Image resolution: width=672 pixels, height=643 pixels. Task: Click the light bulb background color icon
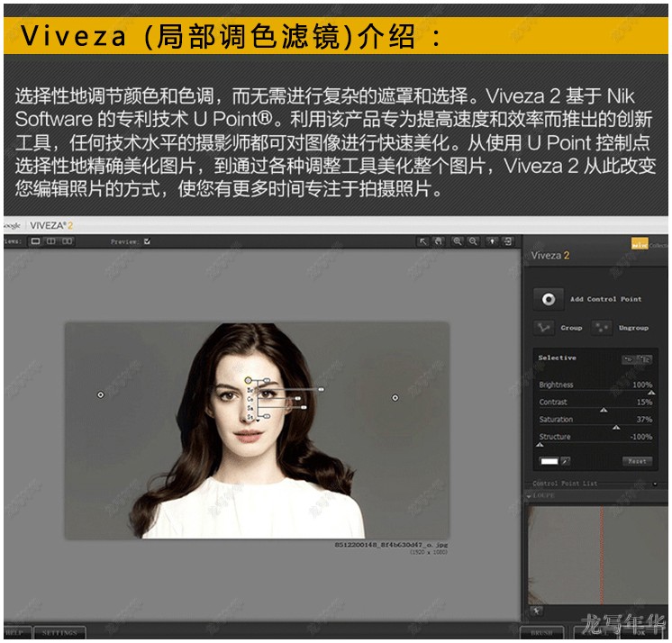coord(492,241)
